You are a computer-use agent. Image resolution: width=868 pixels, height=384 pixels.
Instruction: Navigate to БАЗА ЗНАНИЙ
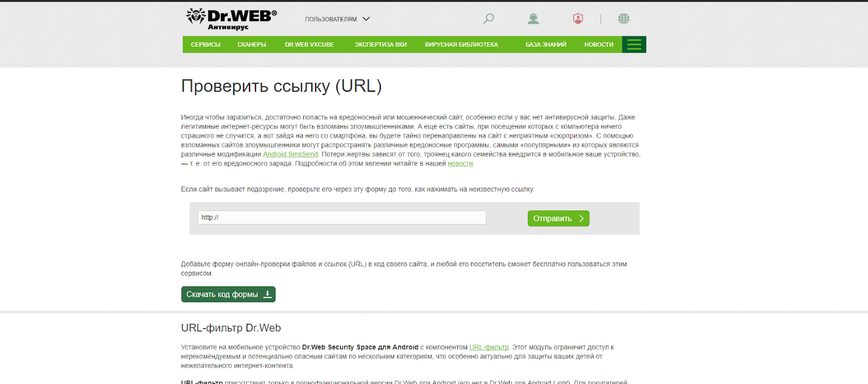(546, 44)
